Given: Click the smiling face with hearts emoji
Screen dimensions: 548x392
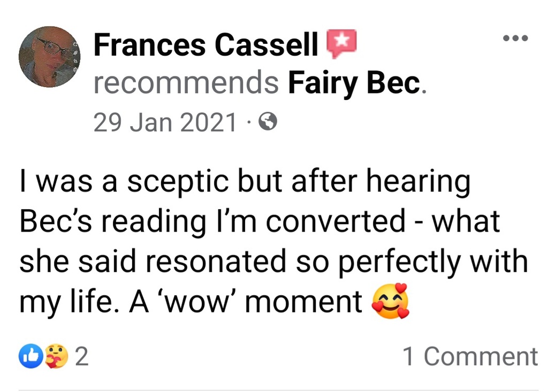Looking at the screenshot, I should point(390,301).
